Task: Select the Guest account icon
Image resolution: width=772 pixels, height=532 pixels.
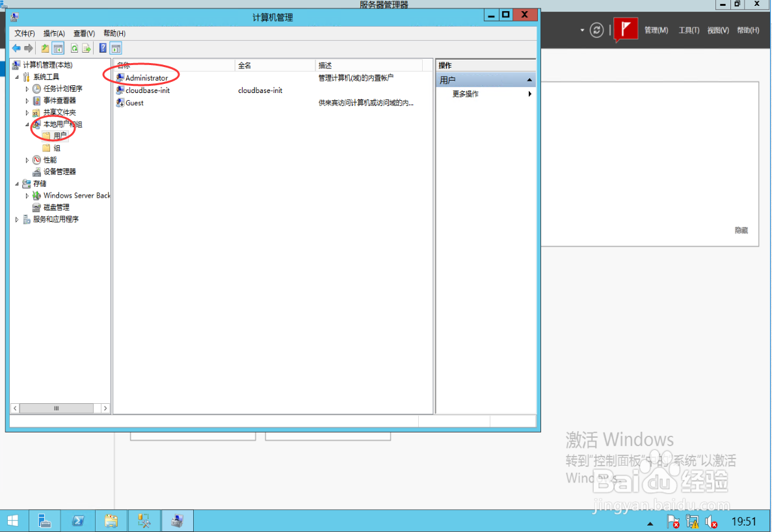Action: (120, 103)
